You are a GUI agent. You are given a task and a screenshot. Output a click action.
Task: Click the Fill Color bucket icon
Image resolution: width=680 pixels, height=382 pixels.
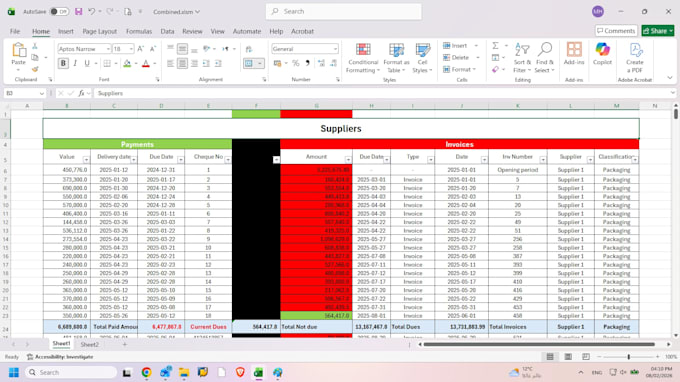[127, 63]
